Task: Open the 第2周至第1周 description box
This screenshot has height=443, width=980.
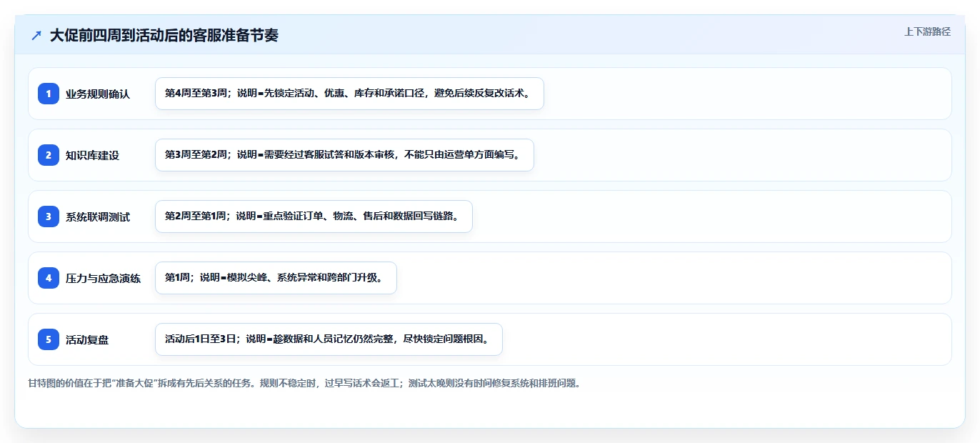Action: pyautogui.click(x=314, y=216)
